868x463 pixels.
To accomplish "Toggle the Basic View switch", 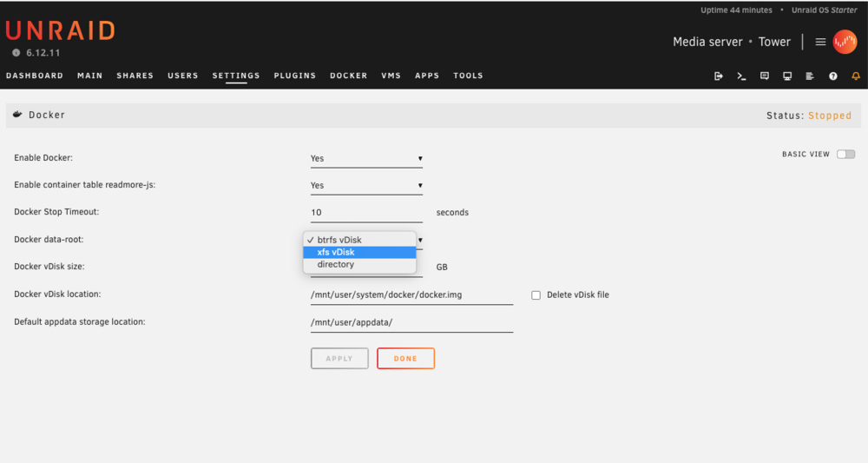I will 845,154.
